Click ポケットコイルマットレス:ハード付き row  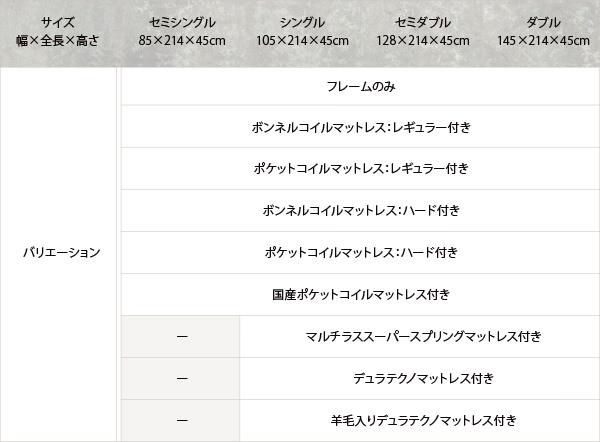(360, 253)
